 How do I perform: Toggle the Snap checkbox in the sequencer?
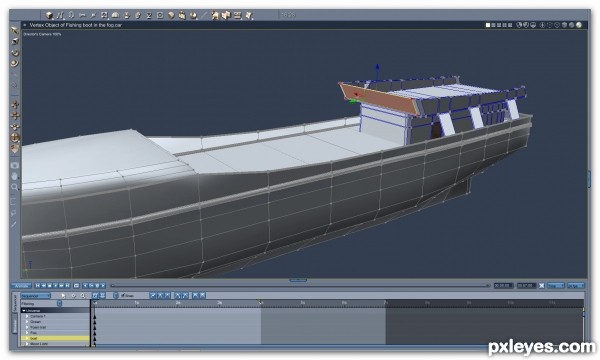tap(123, 295)
